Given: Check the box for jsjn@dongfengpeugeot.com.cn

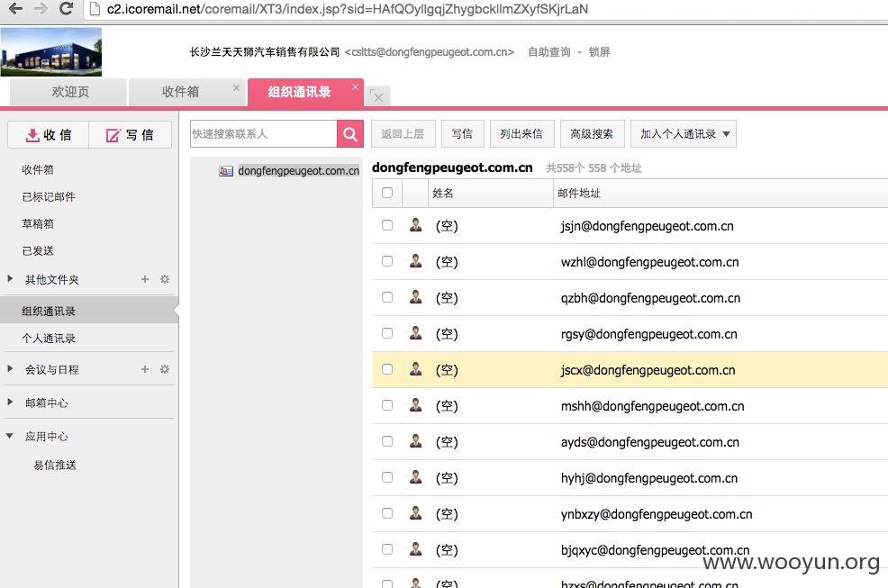Looking at the screenshot, I should 387,225.
